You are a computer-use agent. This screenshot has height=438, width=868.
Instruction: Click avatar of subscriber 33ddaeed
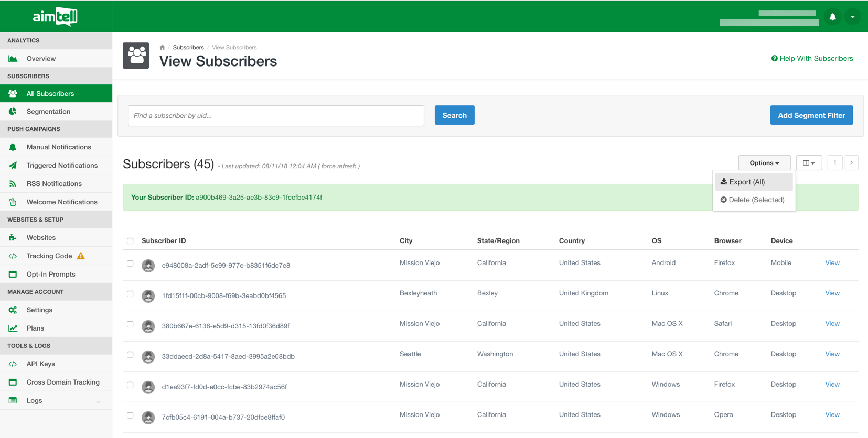[148, 357]
